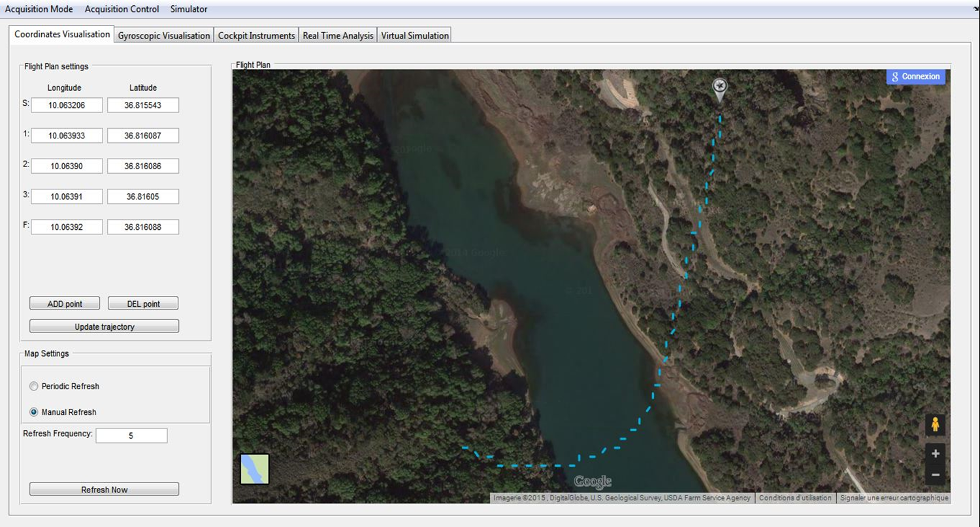Edit point 3 longitude 10.06391

click(x=67, y=197)
